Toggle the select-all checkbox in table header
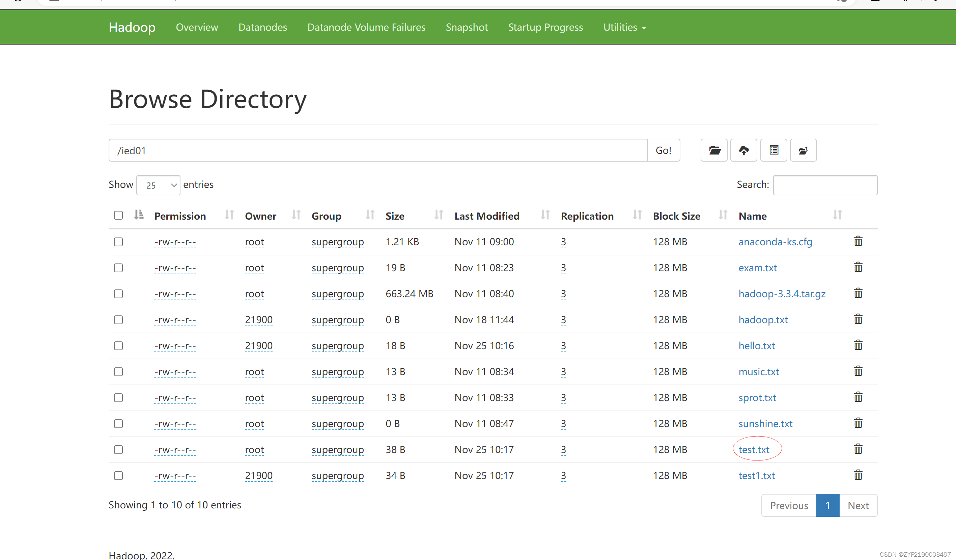The width and height of the screenshot is (956, 560). pos(118,216)
